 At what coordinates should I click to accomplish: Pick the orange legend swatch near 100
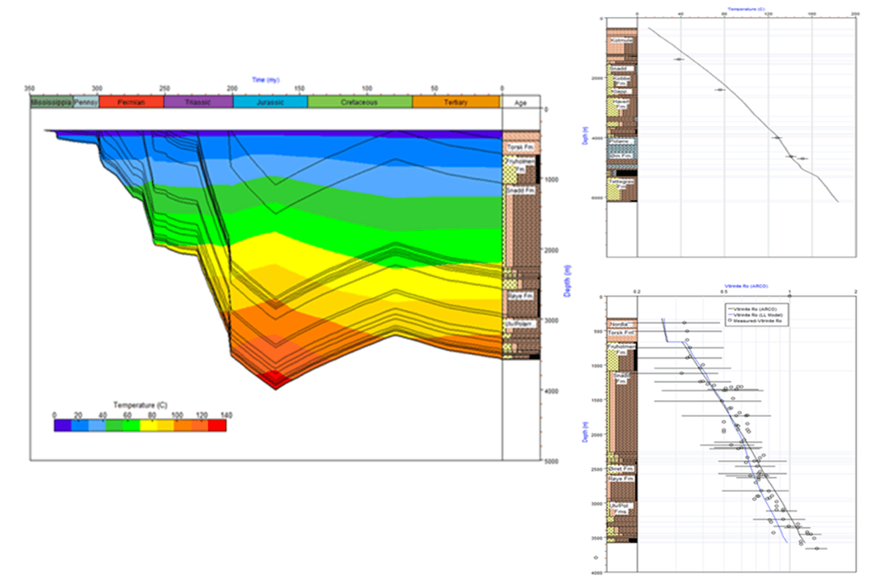pos(183,426)
